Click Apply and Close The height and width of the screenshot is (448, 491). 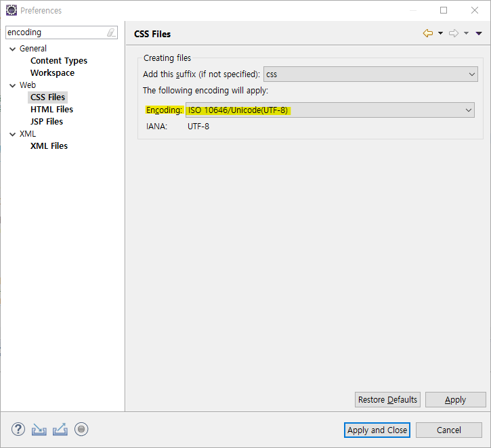coord(377,430)
